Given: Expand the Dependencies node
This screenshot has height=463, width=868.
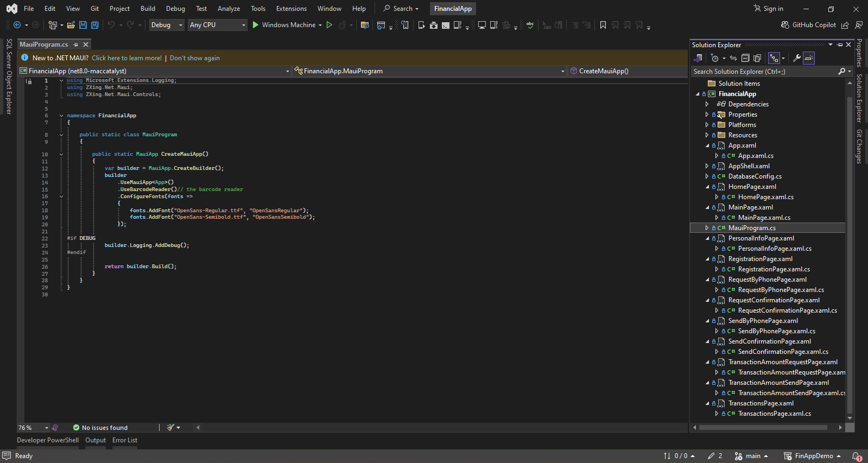Looking at the screenshot, I should (x=707, y=104).
